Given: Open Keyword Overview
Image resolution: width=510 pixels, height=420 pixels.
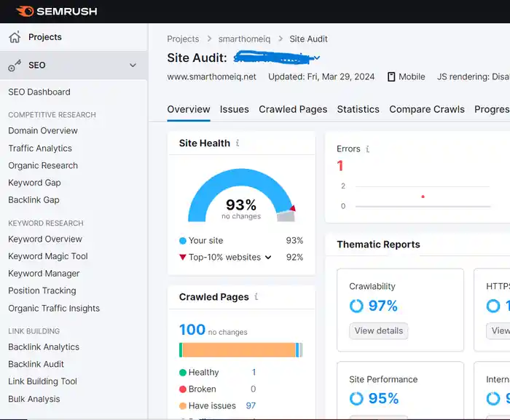Looking at the screenshot, I should click(45, 239).
